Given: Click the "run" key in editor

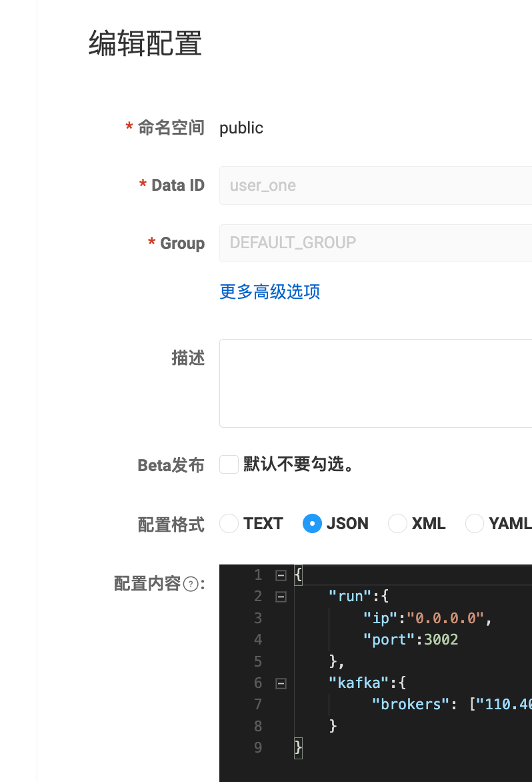Looking at the screenshot, I should pos(350,597).
